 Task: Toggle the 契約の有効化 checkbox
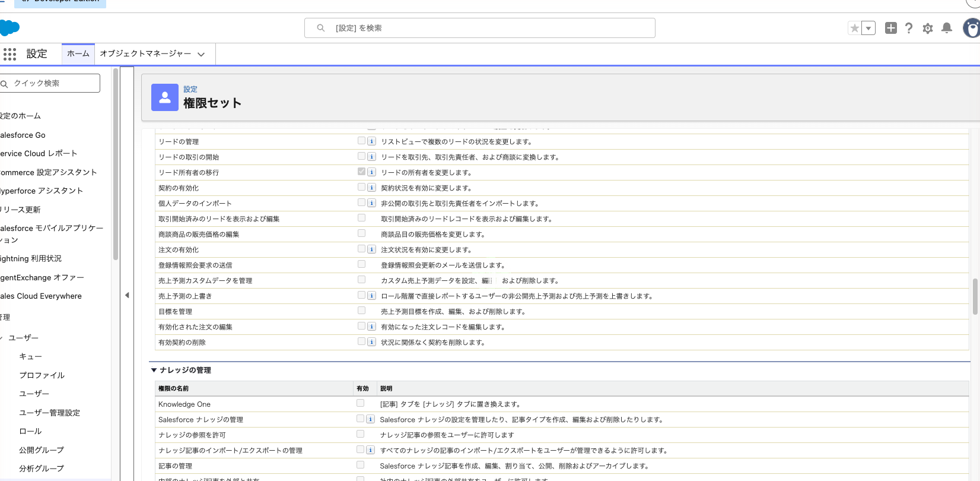coord(361,187)
